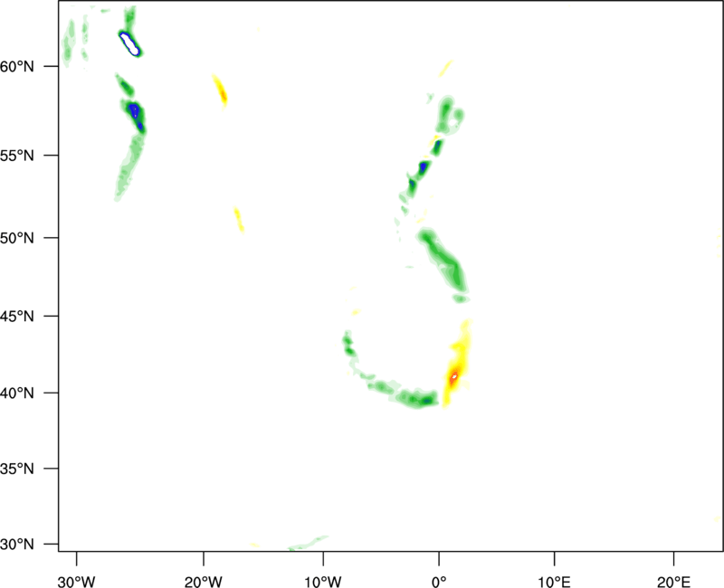The height and width of the screenshot is (588, 724).
Task: Click the 35°N latitude label
Action: pyautogui.click(x=17, y=469)
